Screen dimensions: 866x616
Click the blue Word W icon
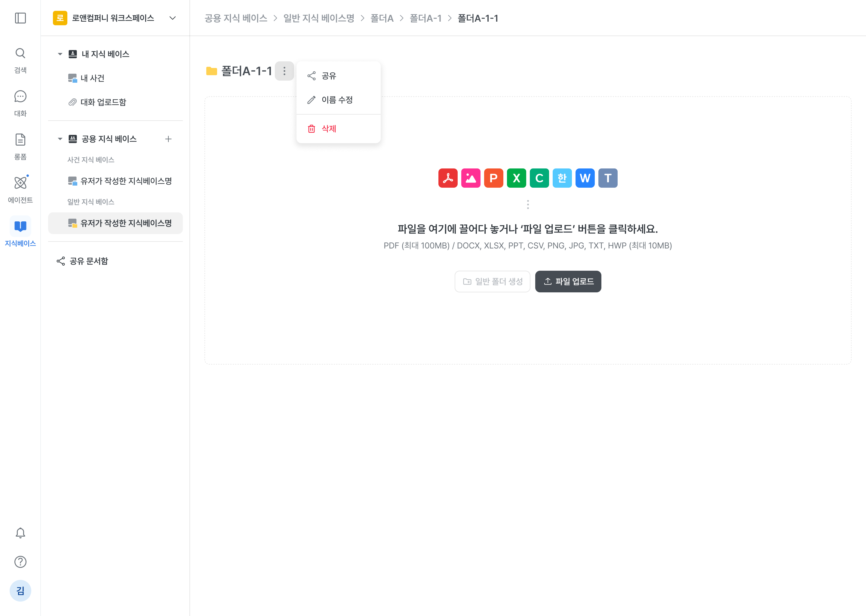tap(585, 178)
